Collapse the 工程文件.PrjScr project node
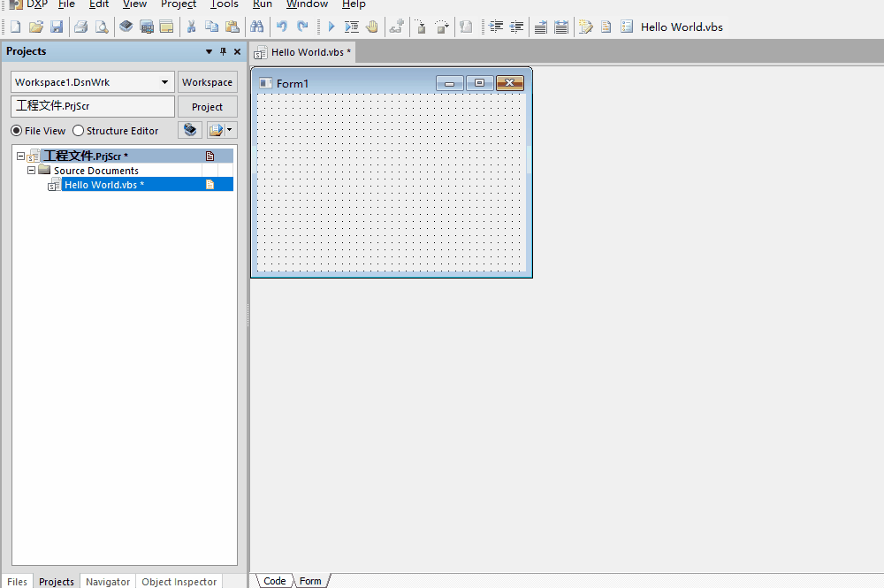The height and width of the screenshot is (588, 884). [x=21, y=156]
